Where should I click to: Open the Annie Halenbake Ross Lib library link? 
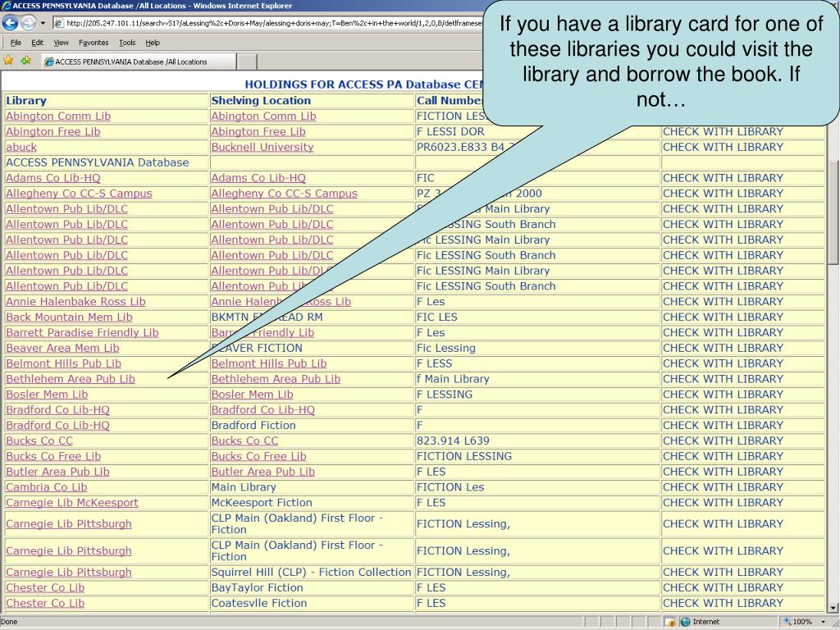tap(75, 302)
